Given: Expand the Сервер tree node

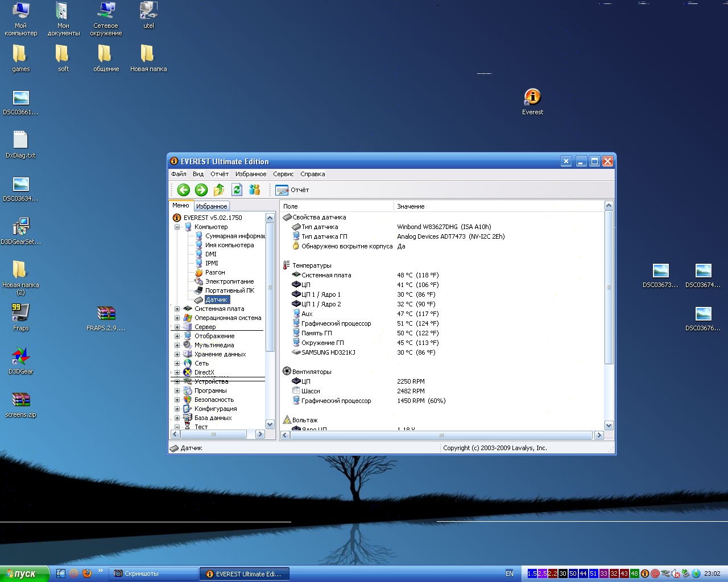Looking at the screenshot, I should click(x=177, y=327).
